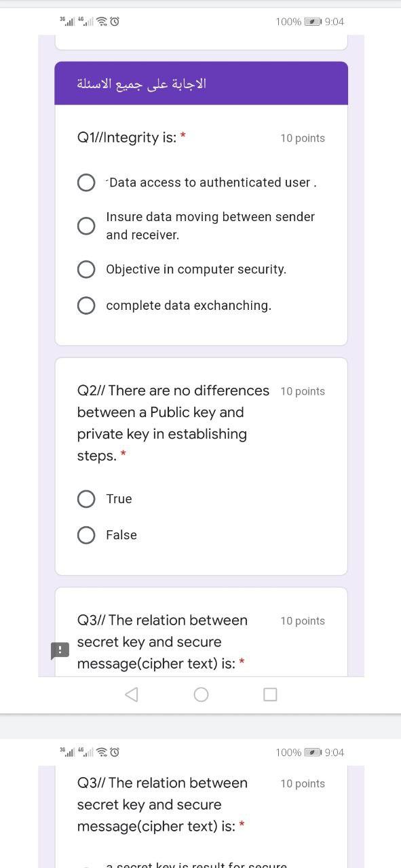
Task: Select False for question Q2
Action: [86, 534]
